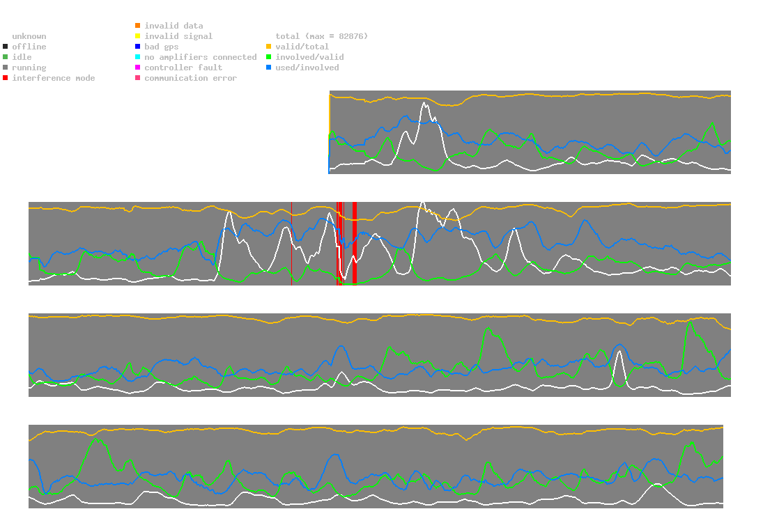The height and width of the screenshot is (532, 763).
Task: Click the 'total (max = 82876)' label
Action: pos(322,36)
